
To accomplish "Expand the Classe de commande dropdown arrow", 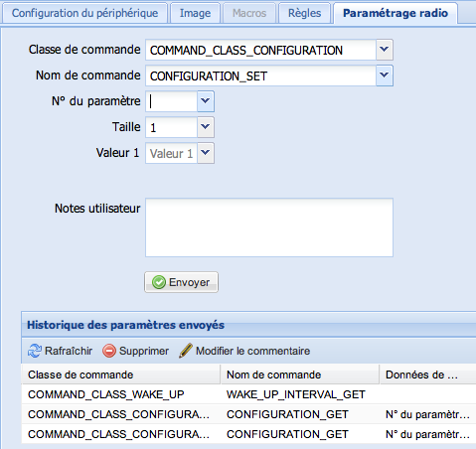I will (385, 50).
